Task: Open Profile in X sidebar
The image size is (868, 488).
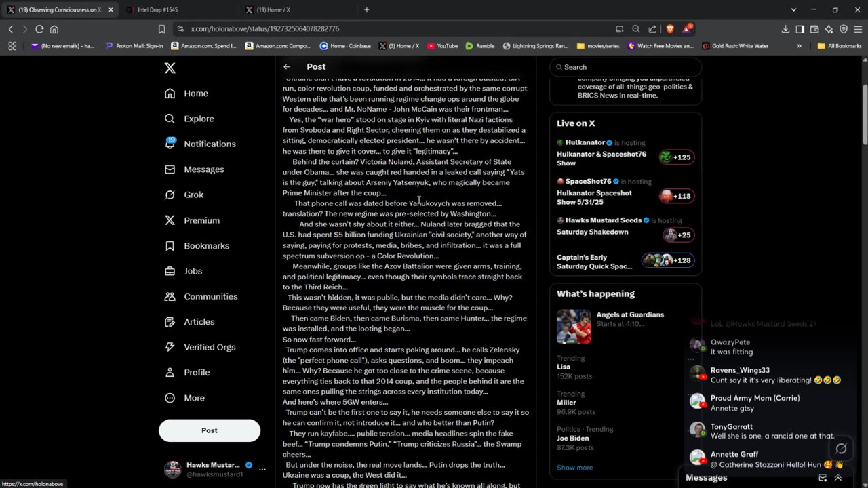Action: point(187,372)
